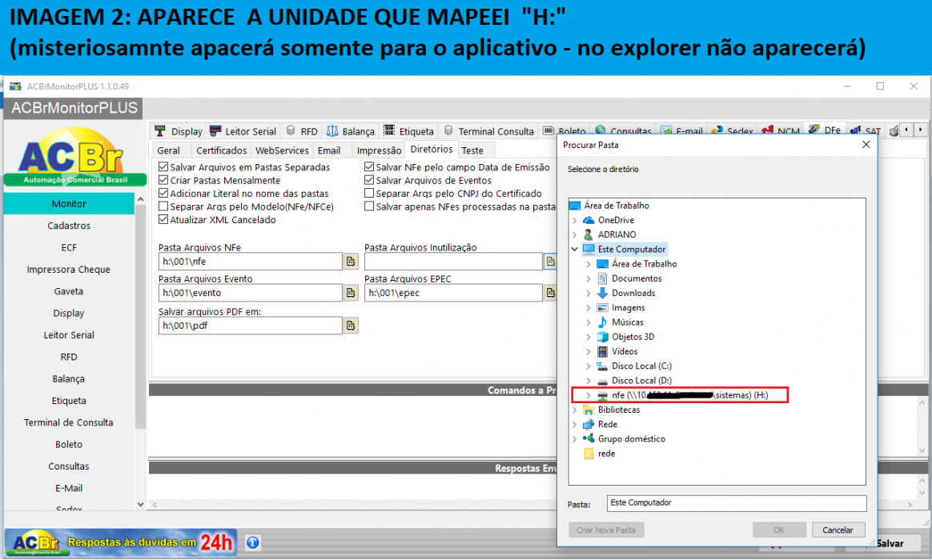Click the Pasta Arquivos NFe text field
Screen dimensions: 932x560
(251, 262)
